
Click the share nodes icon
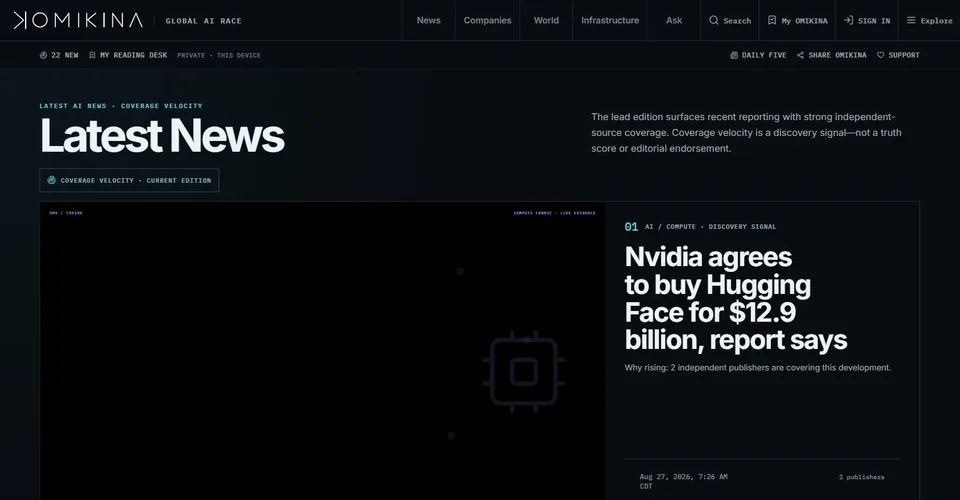(800, 55)
